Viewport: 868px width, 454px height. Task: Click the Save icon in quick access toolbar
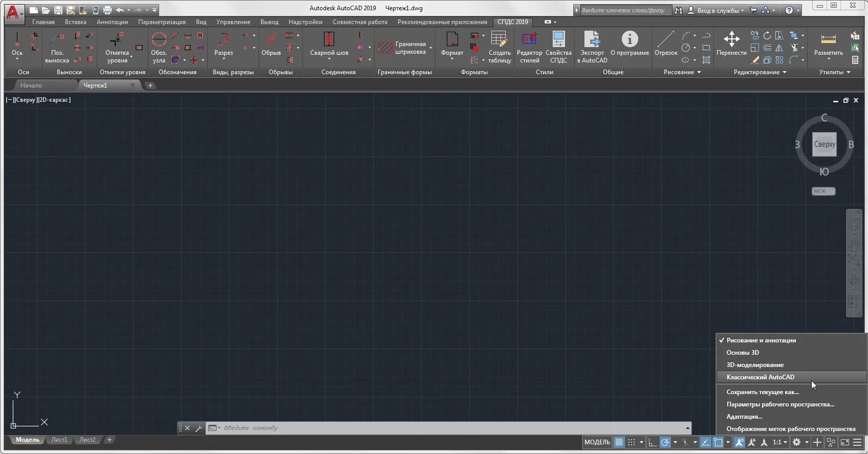point(58,10)
